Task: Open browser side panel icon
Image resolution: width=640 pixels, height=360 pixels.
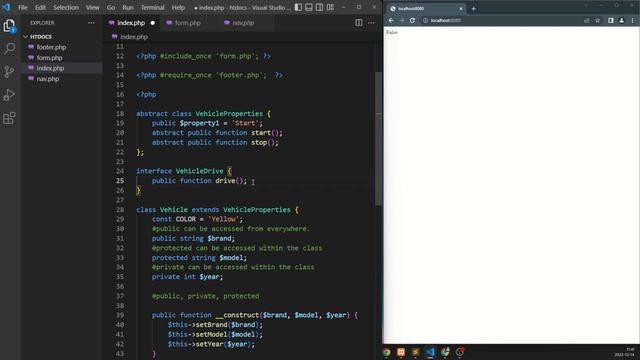Action: [611, 20]
